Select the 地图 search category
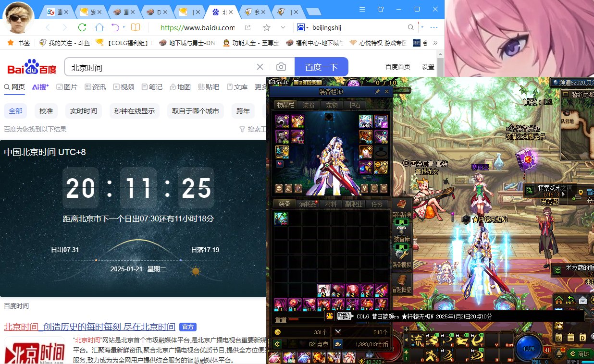Viewport: 594px width, 364px height. click(180, 87)
